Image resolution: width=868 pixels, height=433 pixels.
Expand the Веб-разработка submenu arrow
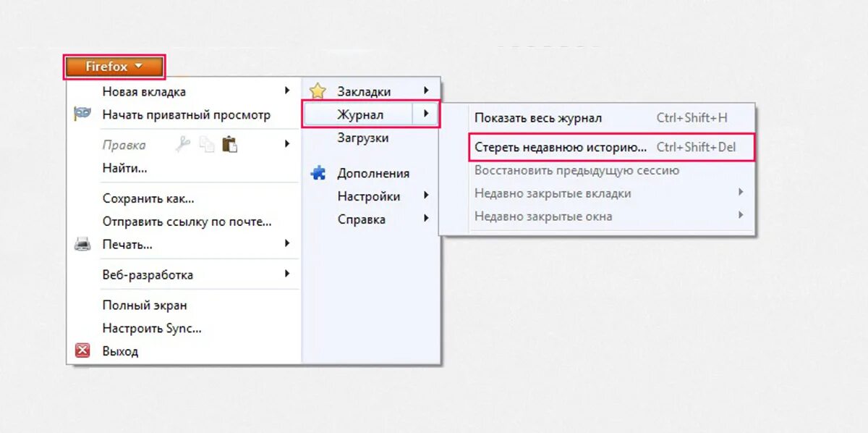(287, 274)
